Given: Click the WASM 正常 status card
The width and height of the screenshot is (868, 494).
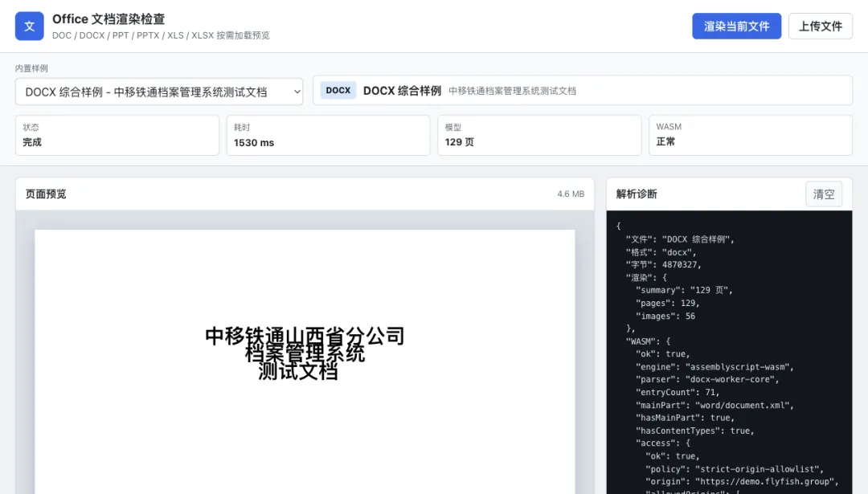Looking at the screenshot, I should pos(751,135).
